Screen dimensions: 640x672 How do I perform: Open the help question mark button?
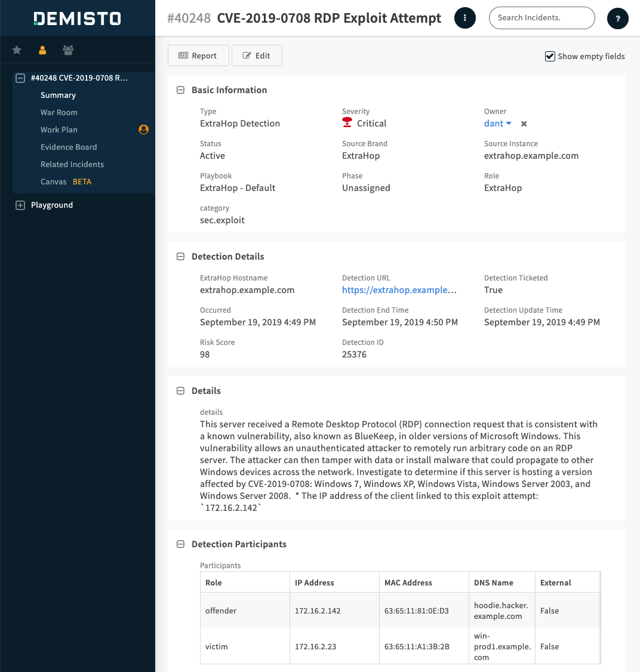pyautogui.click(x=618, y=19)
